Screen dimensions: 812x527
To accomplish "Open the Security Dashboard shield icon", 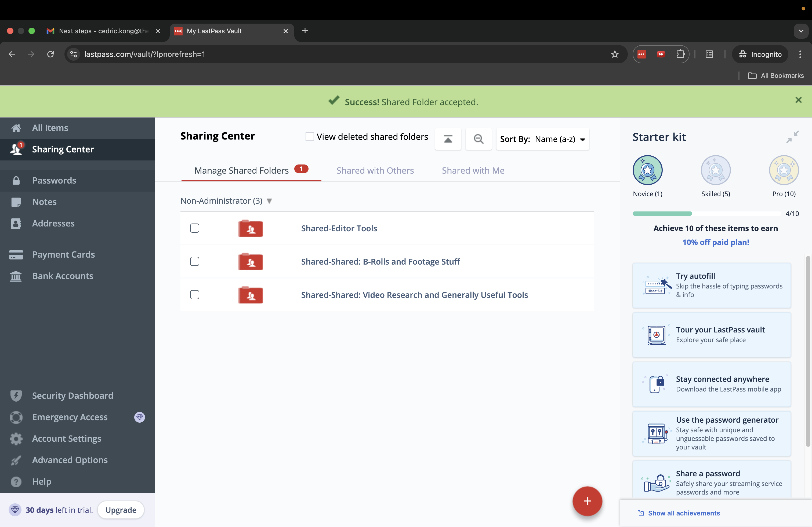I will [x=16, y=396].
